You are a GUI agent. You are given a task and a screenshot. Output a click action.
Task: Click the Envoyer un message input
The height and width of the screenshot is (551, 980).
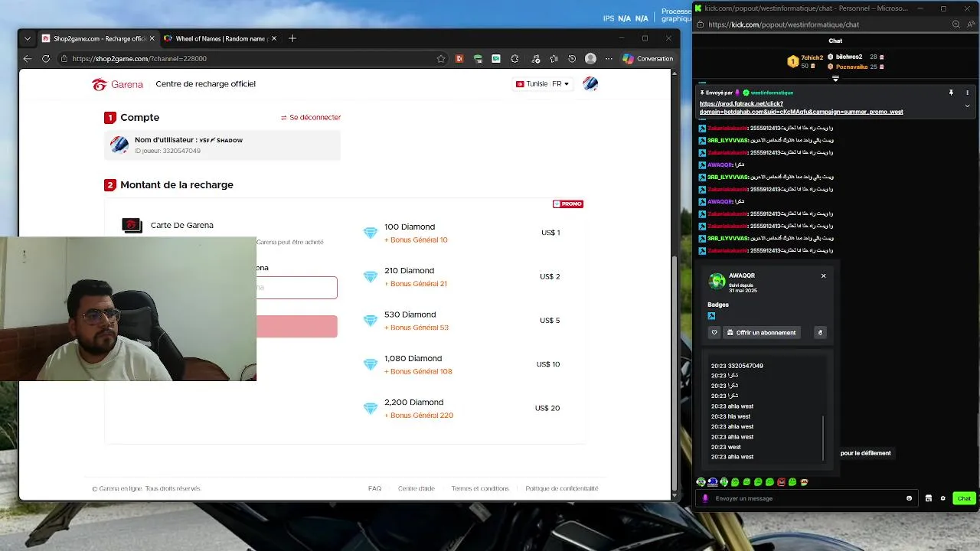point(808,498)
